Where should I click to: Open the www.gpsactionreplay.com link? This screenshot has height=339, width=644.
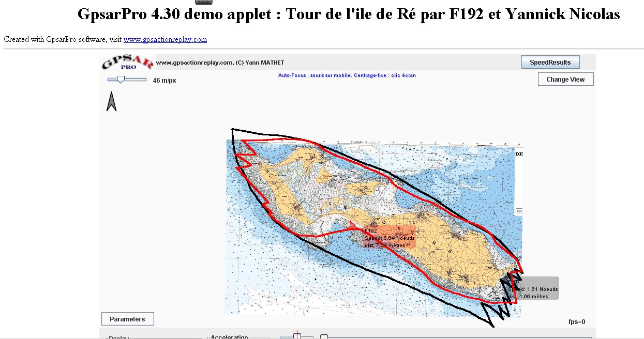(165, 39)
